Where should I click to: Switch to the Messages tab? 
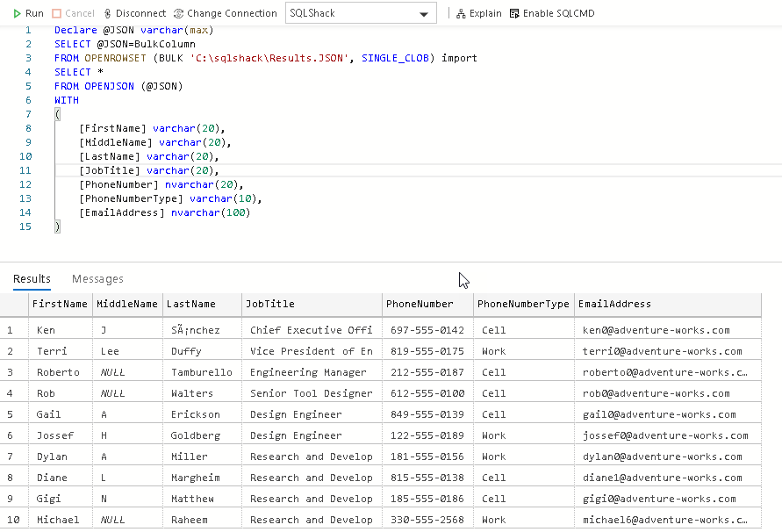(x=97, y=279)
